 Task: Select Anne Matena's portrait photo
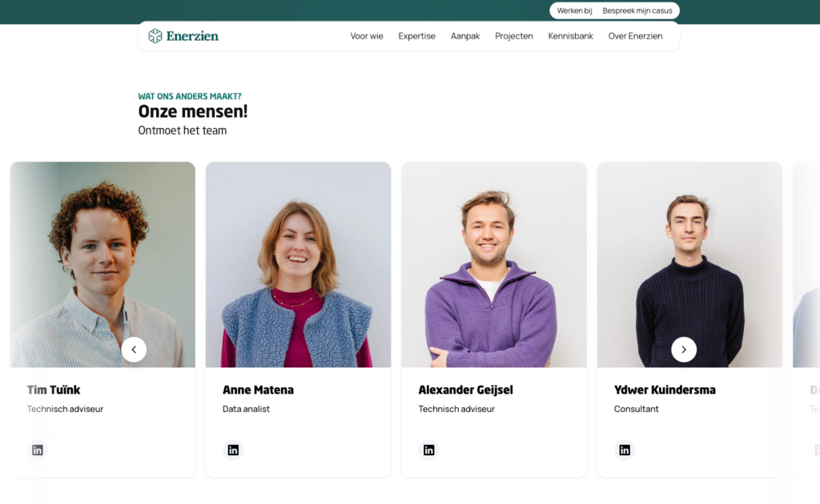[x=298, y=264]
